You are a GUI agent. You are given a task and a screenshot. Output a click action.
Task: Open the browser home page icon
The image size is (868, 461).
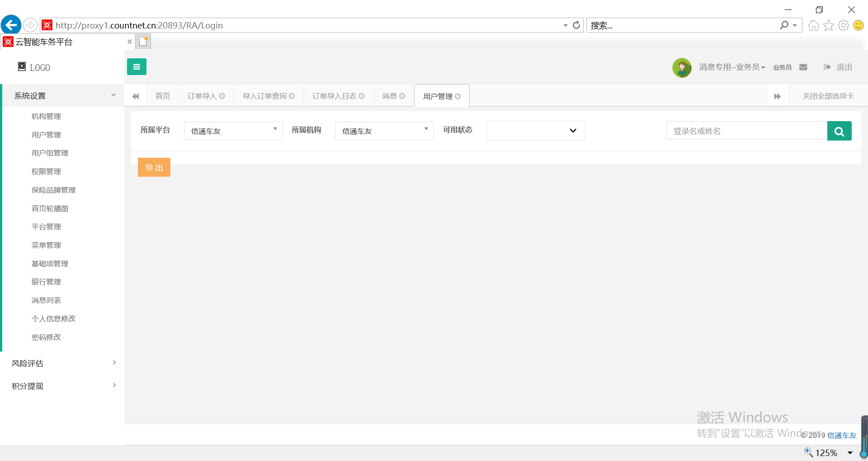(x=813, y=25)
